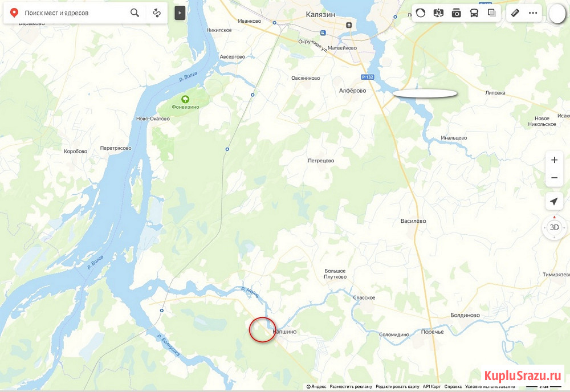This screenshot has height=392, width=570.
Task: Click the round profile avatar
Action: coord(557,14)
